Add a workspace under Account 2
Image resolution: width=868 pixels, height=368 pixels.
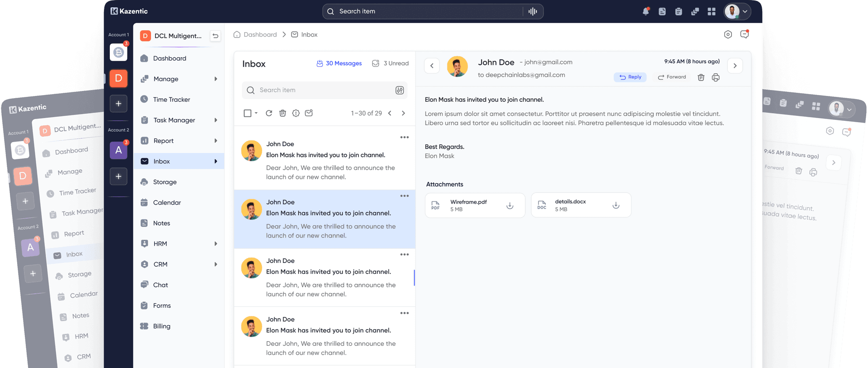pyautogui.click(x=118, y=176)
